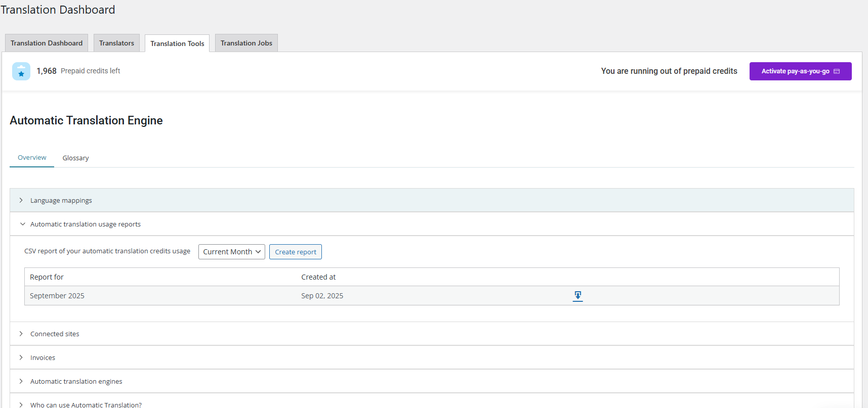Viewport: 868px width, 408px height.
Task: Expand Who can use Automatic Translation
Action: click(x=86, y=404)
